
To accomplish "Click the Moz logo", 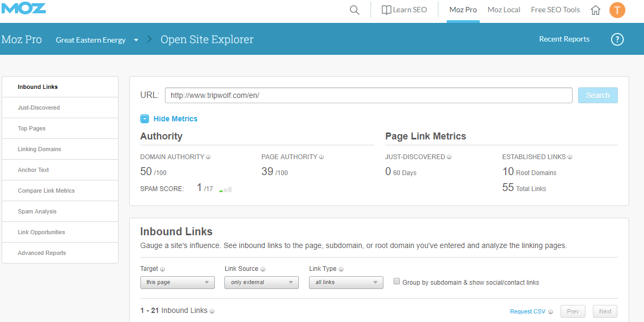I will pos(23,7).
